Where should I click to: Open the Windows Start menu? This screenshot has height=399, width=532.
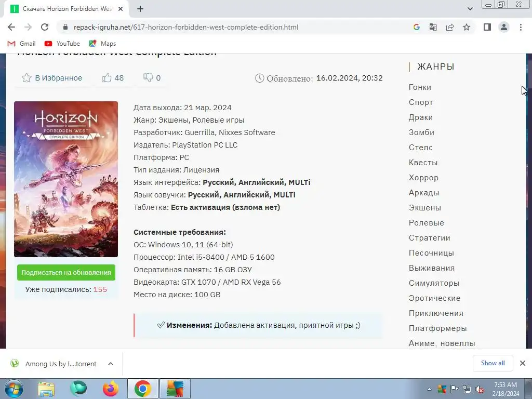coord(14,389)
